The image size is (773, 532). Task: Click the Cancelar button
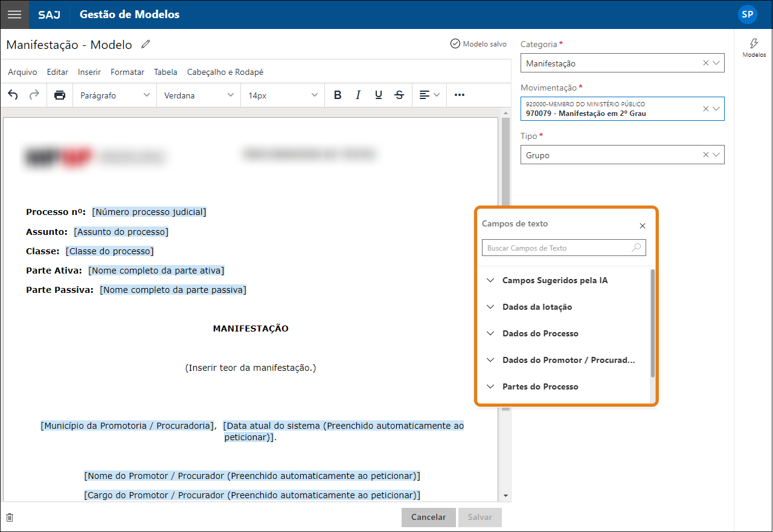pyautogui.click(x=428, y=517)
